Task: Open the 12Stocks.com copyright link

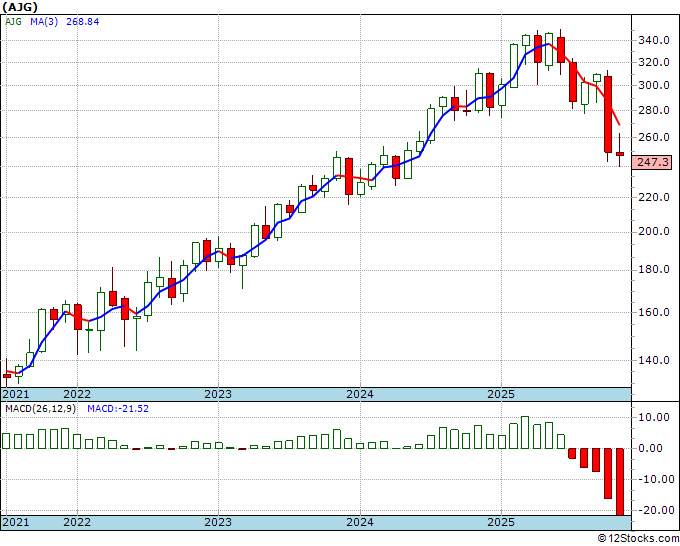Action: (x=638, y=539)
